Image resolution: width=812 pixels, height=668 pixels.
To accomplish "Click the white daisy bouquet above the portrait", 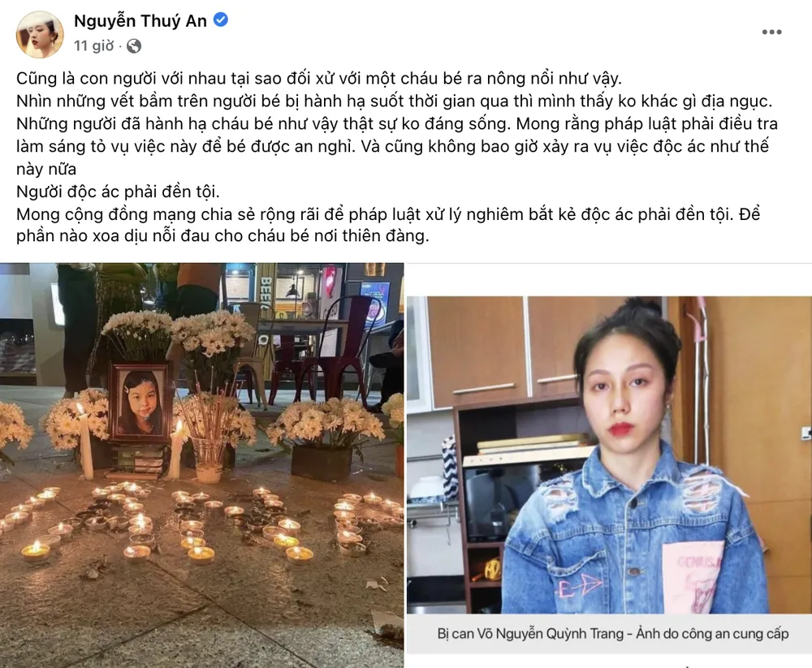I will 136,335.
